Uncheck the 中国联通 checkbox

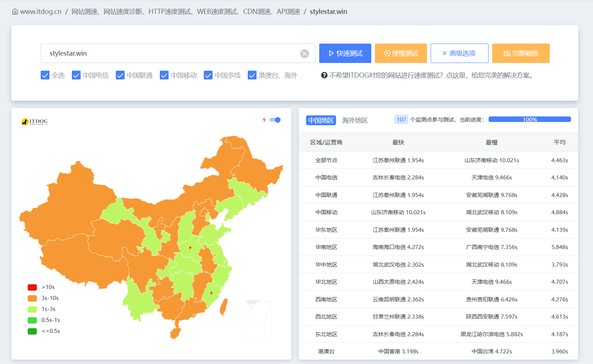click(120, 75)
